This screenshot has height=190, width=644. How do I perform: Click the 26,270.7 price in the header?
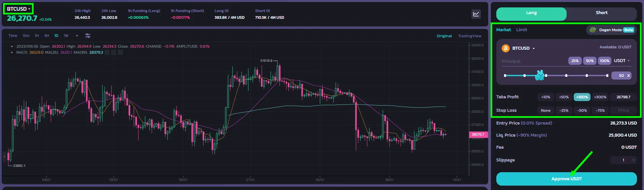(x=22, y=18)
